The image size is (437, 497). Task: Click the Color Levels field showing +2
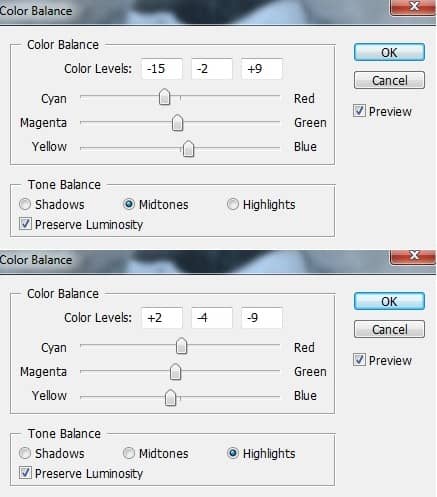(162, 318)
